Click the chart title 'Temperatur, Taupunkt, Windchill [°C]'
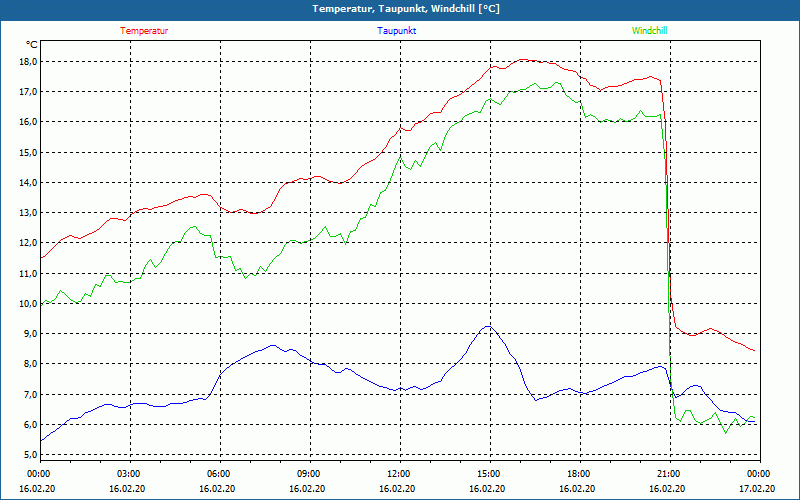 (x=406, y=9)
